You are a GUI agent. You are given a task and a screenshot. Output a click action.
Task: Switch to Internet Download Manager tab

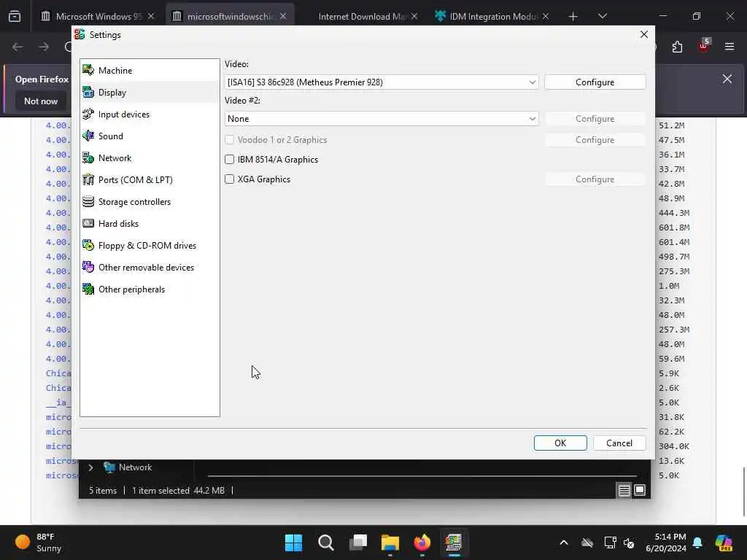360,16
